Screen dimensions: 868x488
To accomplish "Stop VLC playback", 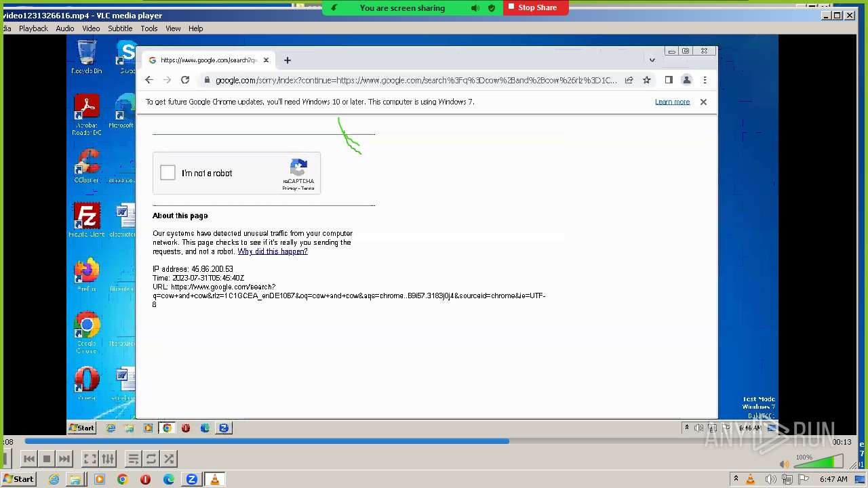I will click(x=46, y=459).
